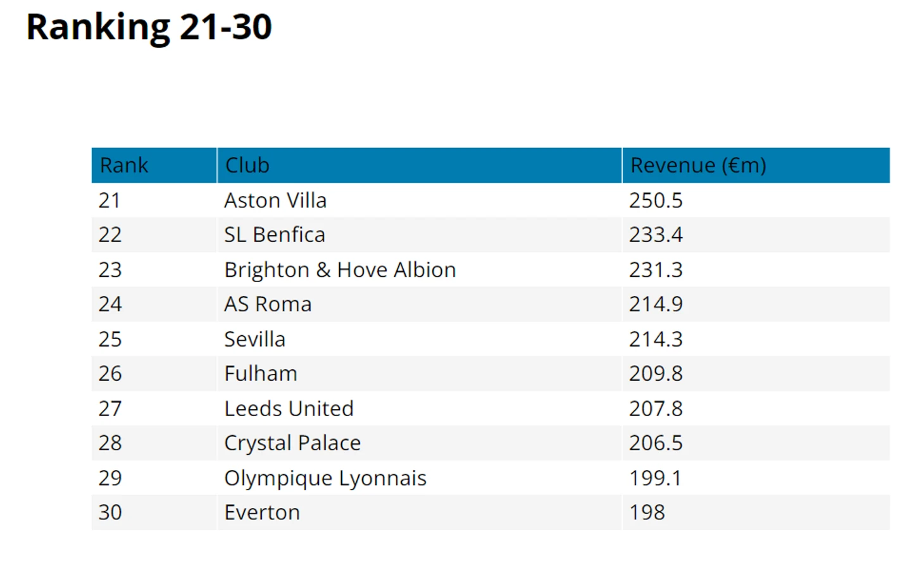
Task: Click the Ranking 21-30 heading
Action: click(x=149, y=27)
